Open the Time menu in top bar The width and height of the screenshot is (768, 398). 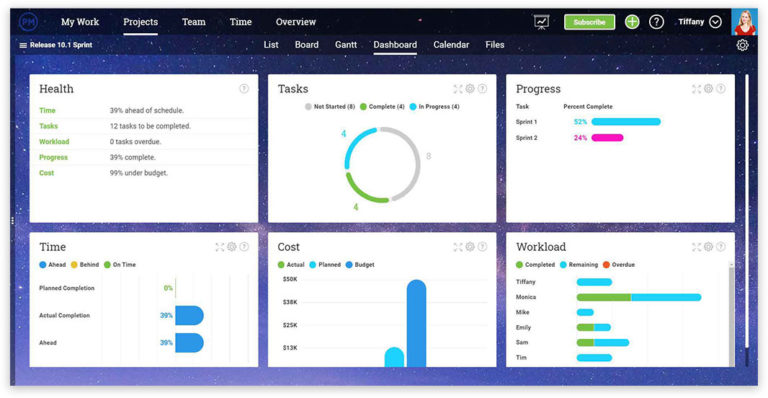click(240, 22)
